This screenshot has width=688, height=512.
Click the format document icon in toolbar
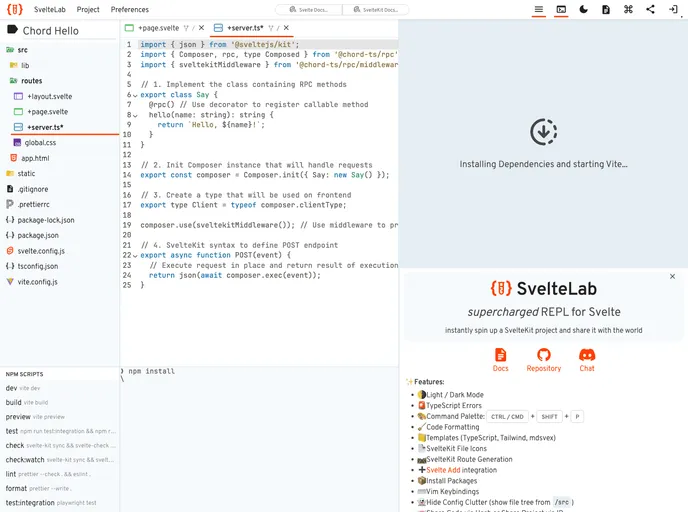pyautogui.click(x=606, y=9)
